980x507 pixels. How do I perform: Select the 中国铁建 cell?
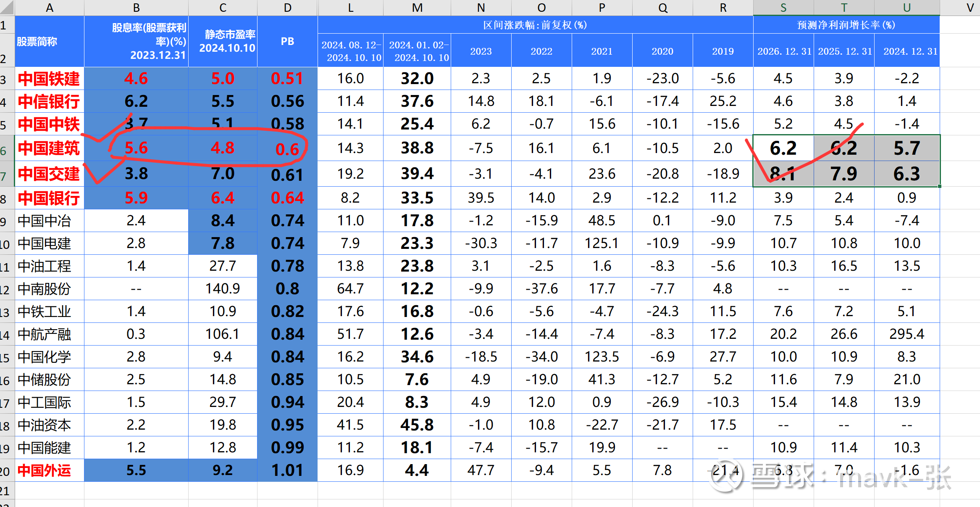[50, 79]
